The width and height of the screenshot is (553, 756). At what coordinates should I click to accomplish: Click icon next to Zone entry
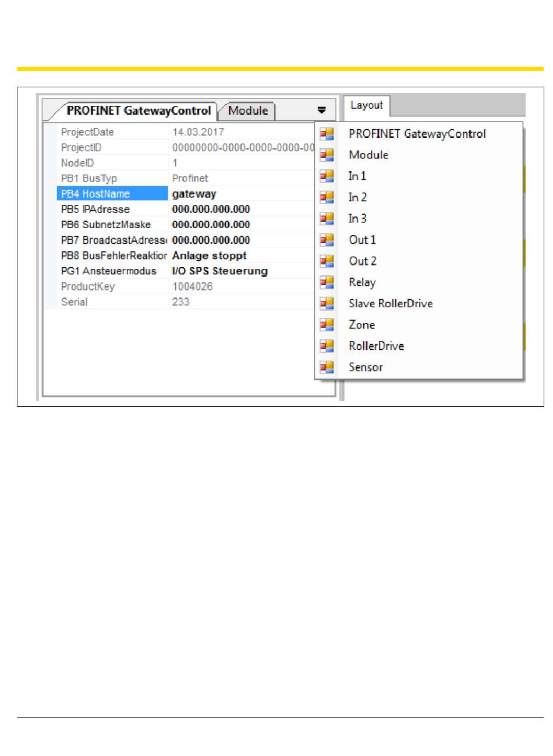[327, 325]
